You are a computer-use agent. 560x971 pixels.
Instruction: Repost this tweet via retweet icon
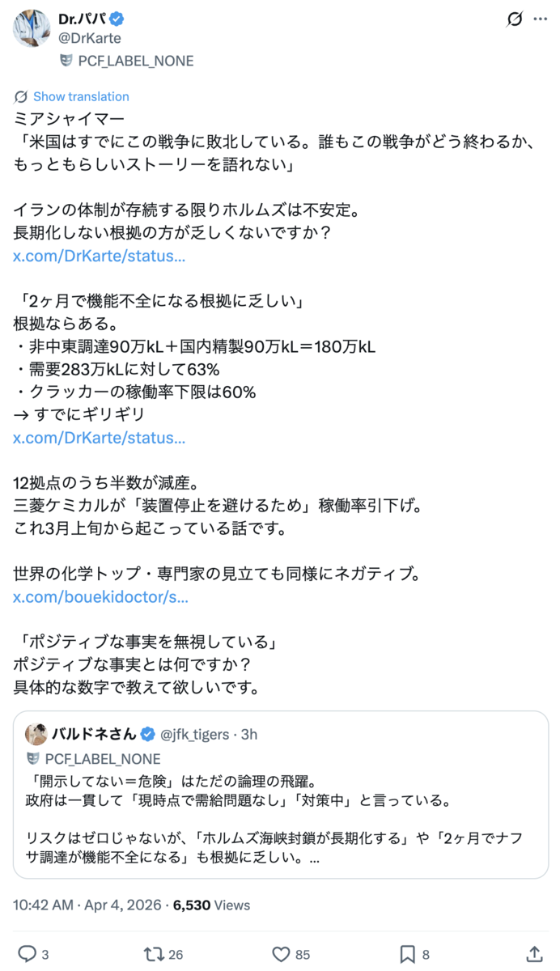[x=151, y=954]
